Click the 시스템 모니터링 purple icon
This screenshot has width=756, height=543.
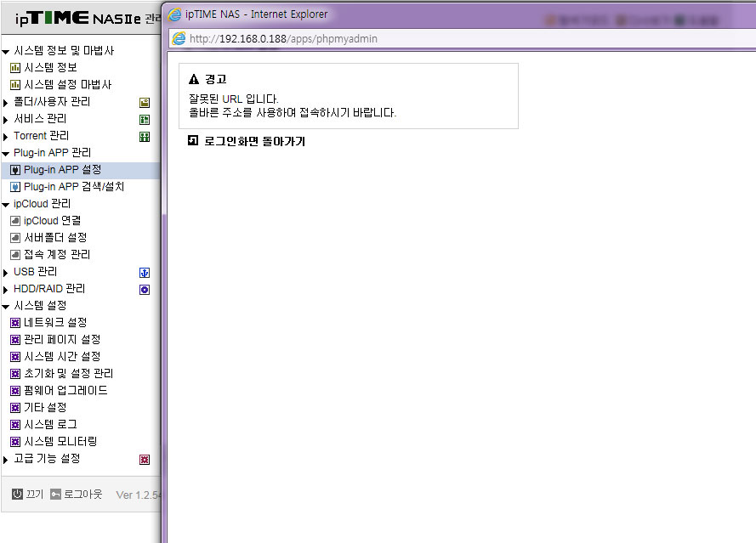15,442
